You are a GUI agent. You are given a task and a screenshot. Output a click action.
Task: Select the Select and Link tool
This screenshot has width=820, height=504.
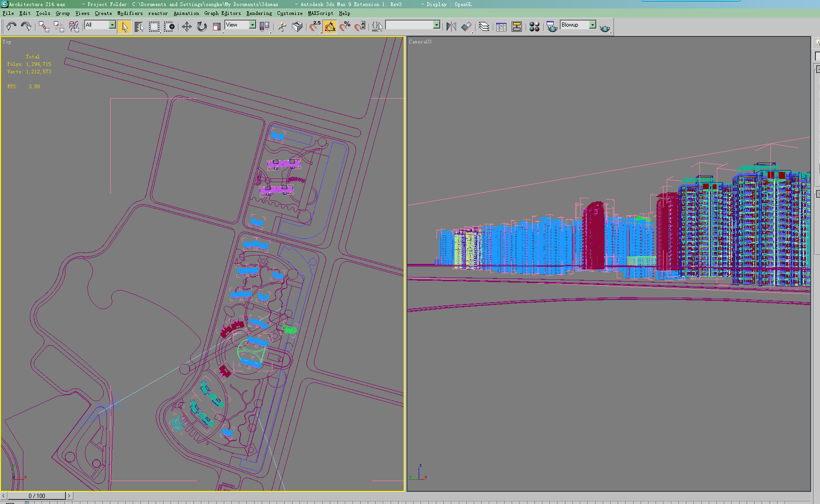pos(44,27)
